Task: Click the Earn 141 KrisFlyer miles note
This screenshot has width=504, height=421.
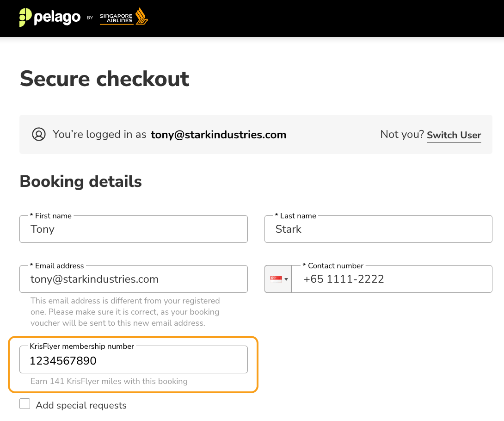Action: click(109, 381)
